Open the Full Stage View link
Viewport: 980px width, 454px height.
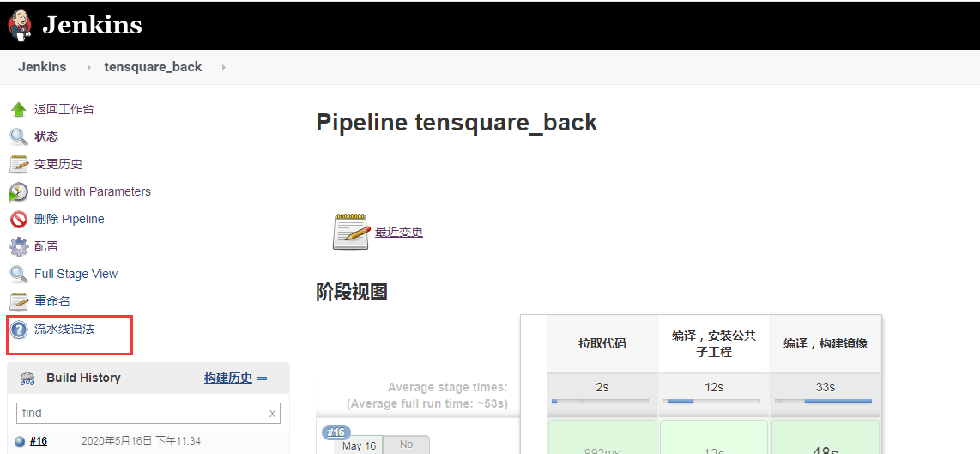coord(76,274)
